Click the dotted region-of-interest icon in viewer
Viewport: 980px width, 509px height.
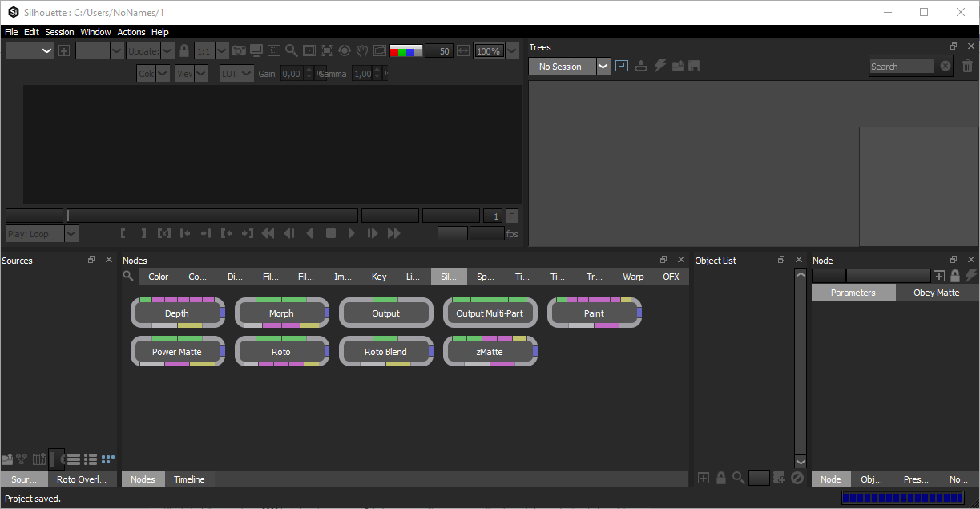coord(274,50)
